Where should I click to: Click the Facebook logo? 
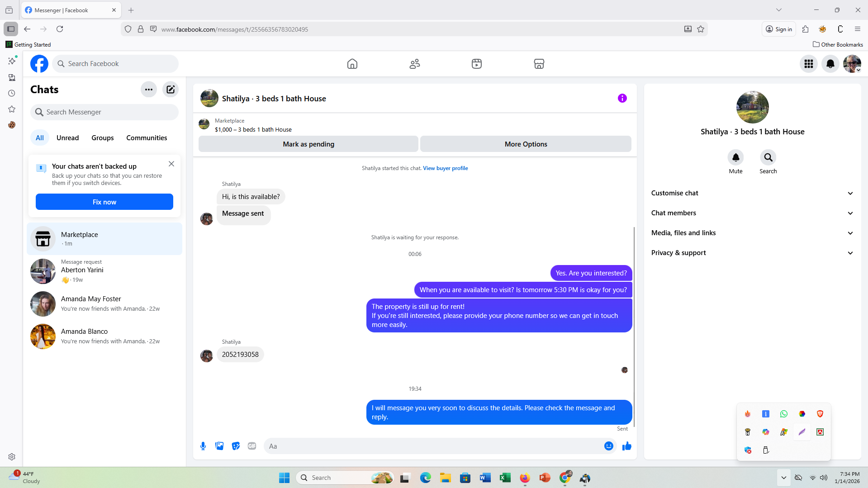[39, 64]
